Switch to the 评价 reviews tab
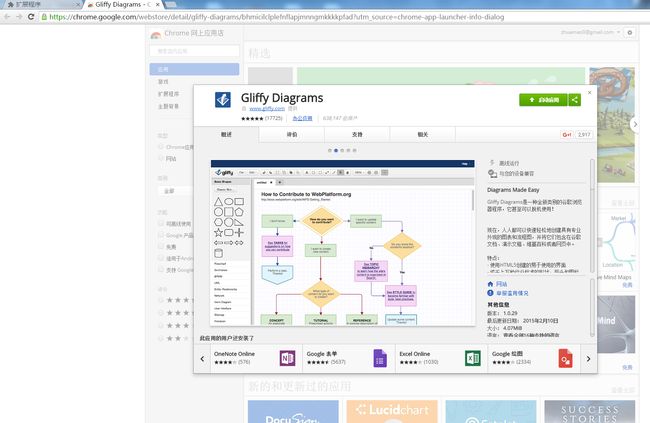Image resolution: width=650 pixels, height=423 pixels. (292, 134)
